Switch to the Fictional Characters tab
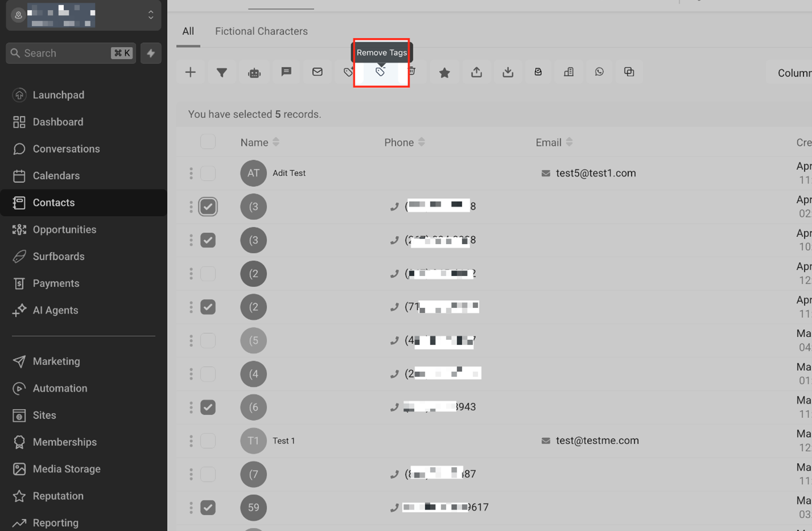This screenshot has height=531, width=812. coord(261,31)
